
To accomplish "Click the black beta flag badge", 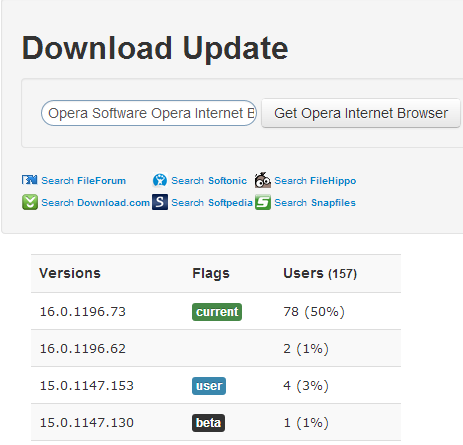I will pos(208,423).
